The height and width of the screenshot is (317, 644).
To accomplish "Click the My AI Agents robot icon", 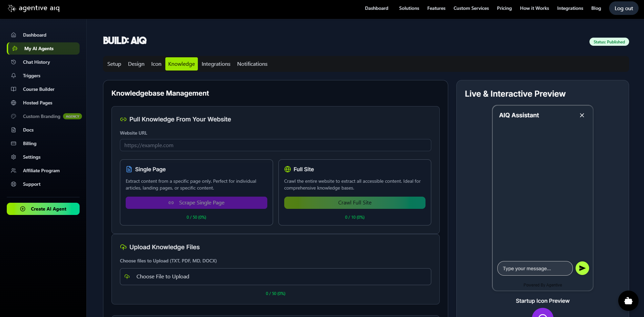I will (x=15, y=48).
